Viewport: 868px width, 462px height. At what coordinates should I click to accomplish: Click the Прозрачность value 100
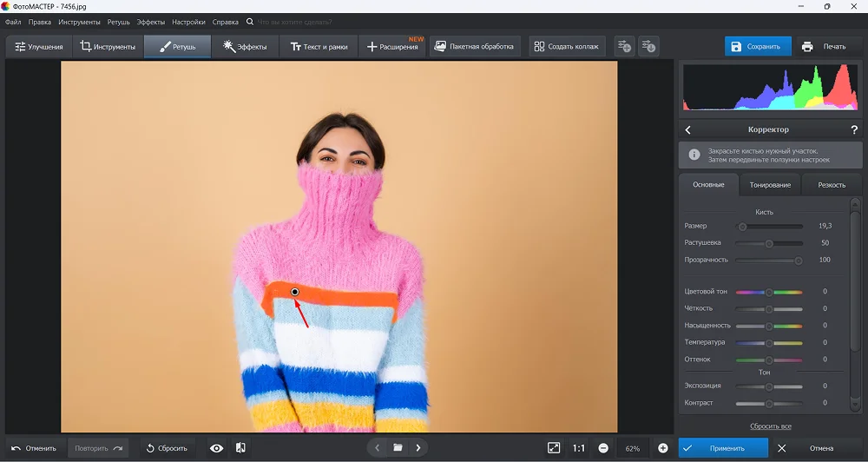click(x=825, y=260)
